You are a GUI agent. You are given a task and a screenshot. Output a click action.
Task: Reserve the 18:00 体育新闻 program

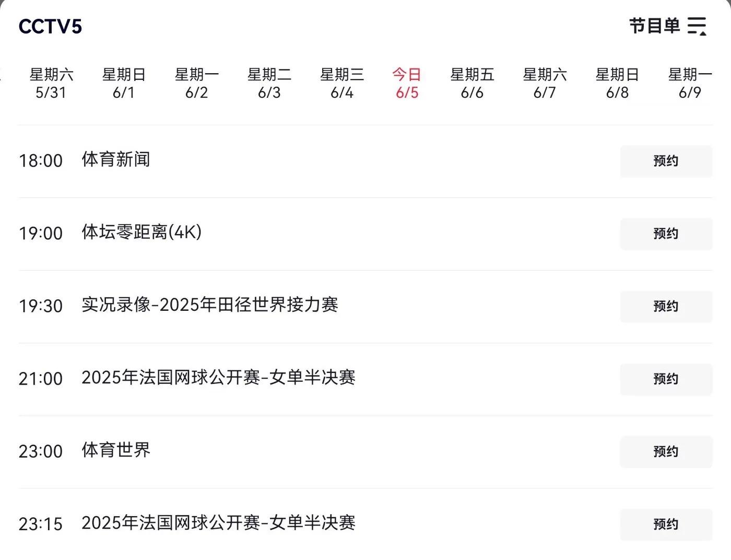pyautogui.click(x=666, y=161)
